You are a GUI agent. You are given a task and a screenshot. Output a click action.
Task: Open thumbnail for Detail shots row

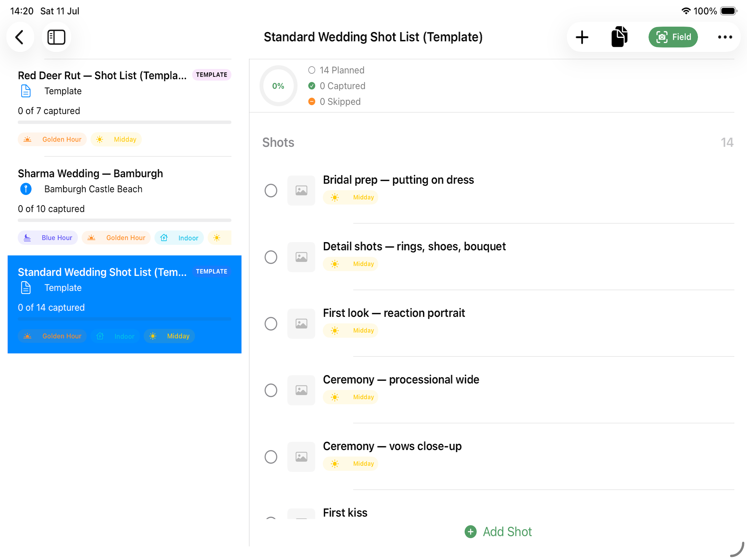301,257
